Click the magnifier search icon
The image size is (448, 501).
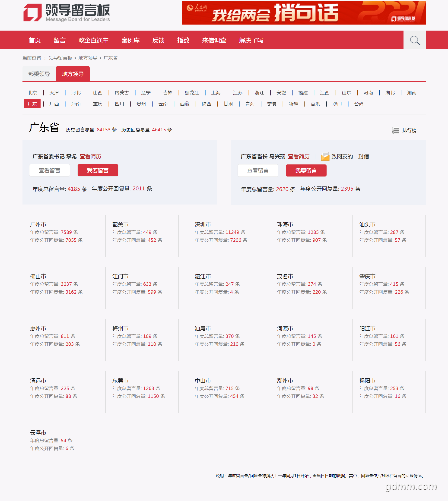tap(415, 40)
